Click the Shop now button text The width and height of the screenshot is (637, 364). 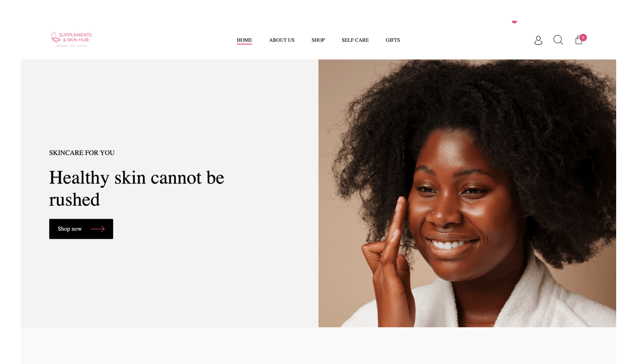pyautogui.click(x=70, y=229)
